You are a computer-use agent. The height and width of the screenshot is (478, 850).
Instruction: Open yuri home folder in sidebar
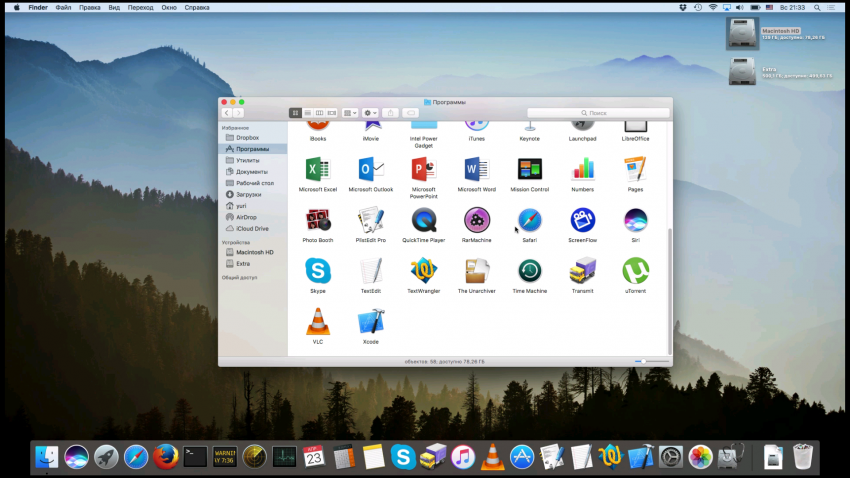click(253, 206)
